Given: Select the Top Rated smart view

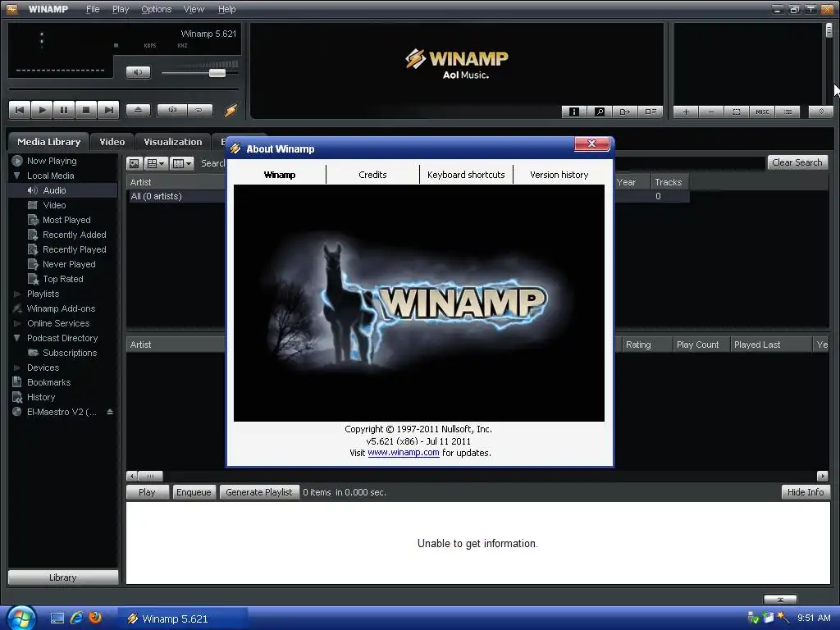Looking at the screenshot, I should coord(62,279).
